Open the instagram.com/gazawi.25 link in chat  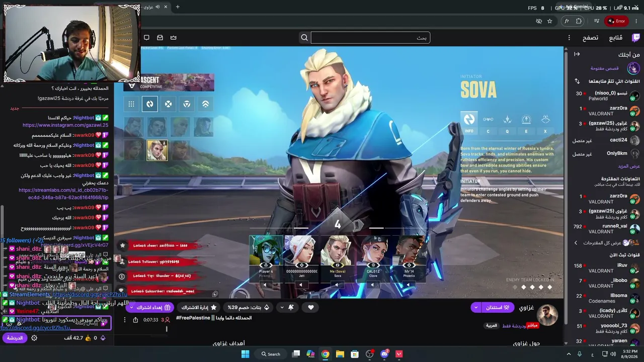pyautogui.click(x=65, y=125)
